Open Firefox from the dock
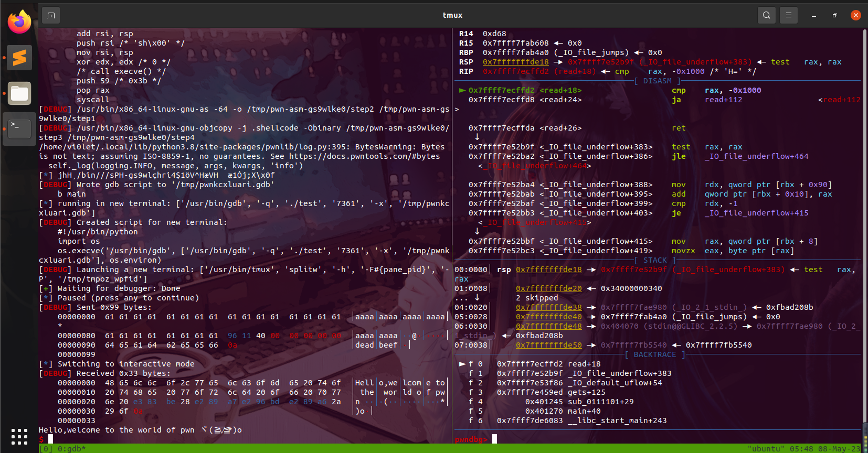The height and width of the screenshot is (453, 868). (19, 21)
